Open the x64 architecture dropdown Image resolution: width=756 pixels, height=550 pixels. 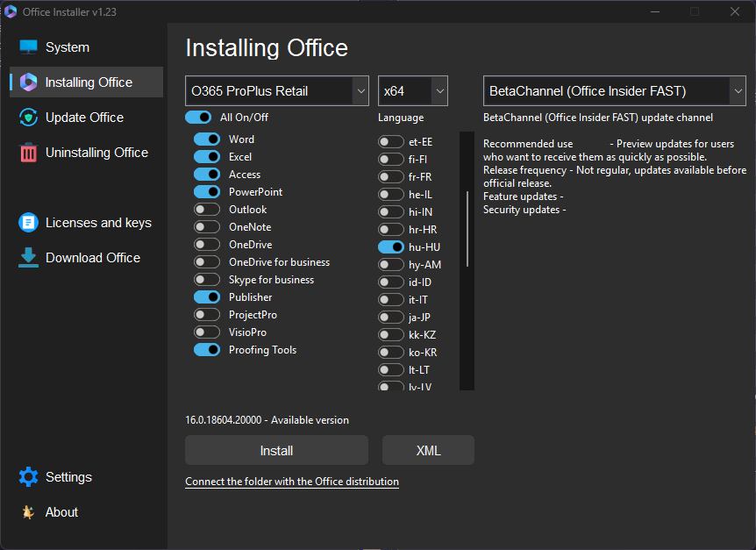pyautogui.click(x=413, y=90)
